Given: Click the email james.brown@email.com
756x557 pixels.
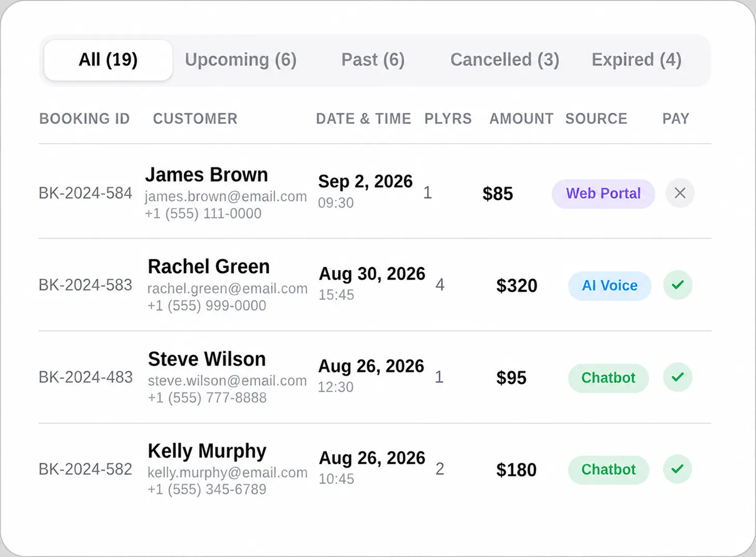Looking at the screenshot, I should (226, 197).
